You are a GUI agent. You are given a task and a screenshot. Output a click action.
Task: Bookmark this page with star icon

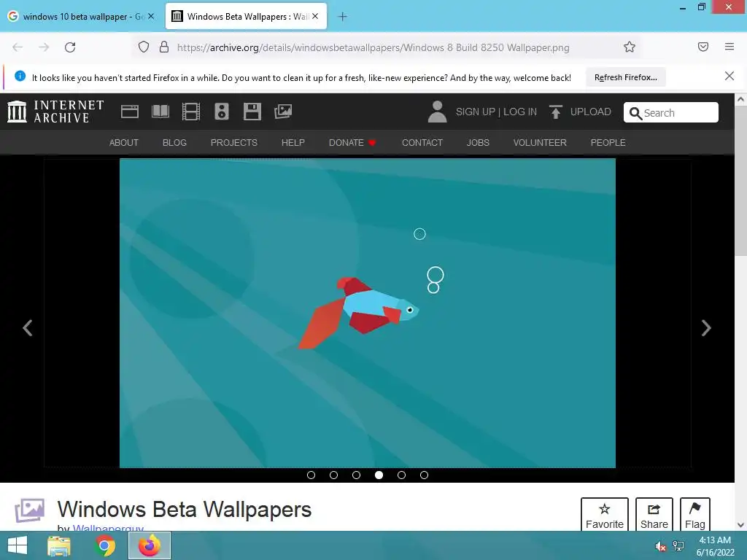point(630,47)
